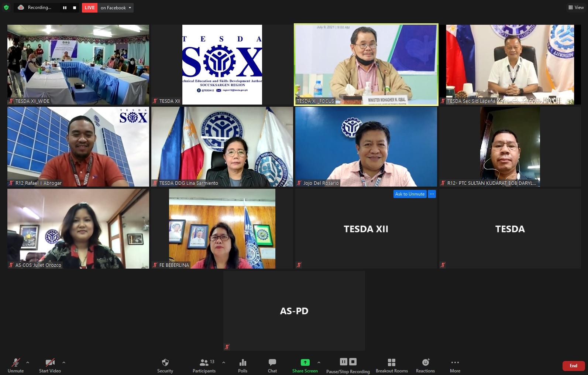
Task: Open the More options menu
Action: pos(455,365)
